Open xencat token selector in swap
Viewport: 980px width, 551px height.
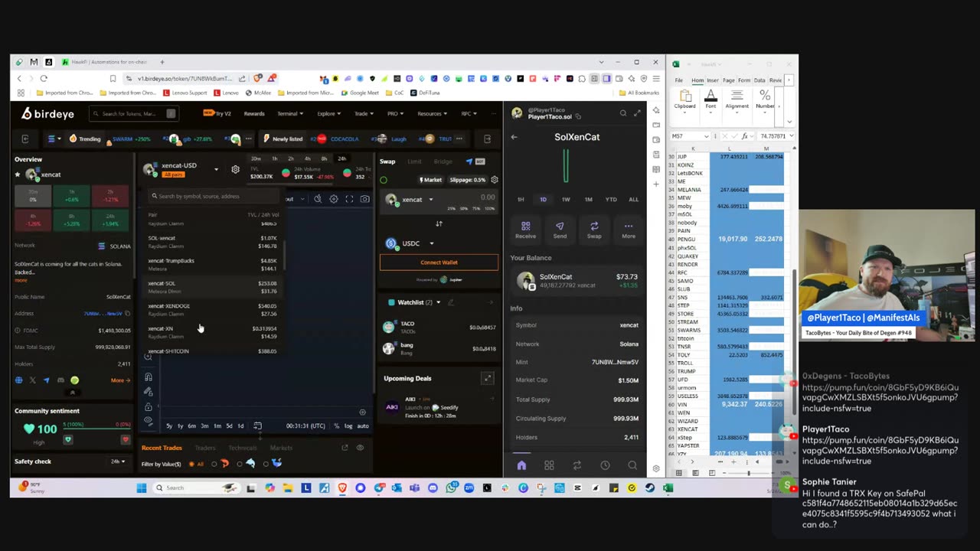tap(411, 200)
